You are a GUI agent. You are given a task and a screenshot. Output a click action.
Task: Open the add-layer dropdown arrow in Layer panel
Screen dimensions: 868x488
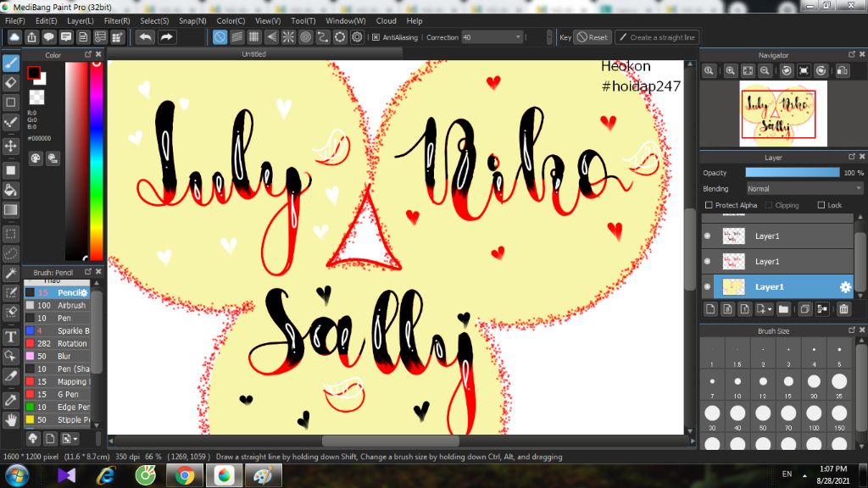click(770, 309)
